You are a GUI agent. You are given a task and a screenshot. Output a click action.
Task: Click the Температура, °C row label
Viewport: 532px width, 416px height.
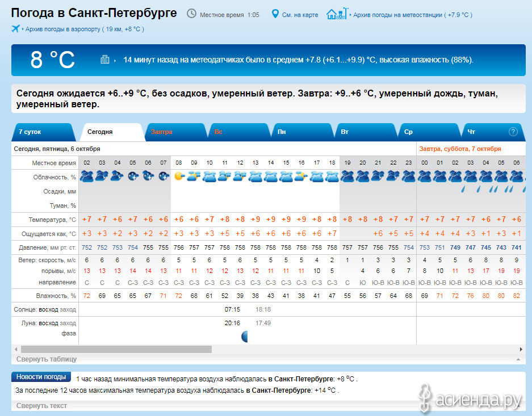52,220
